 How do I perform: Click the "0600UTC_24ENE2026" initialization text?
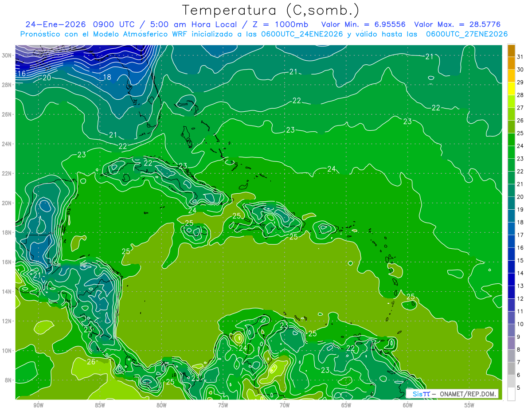pos(302,34)
